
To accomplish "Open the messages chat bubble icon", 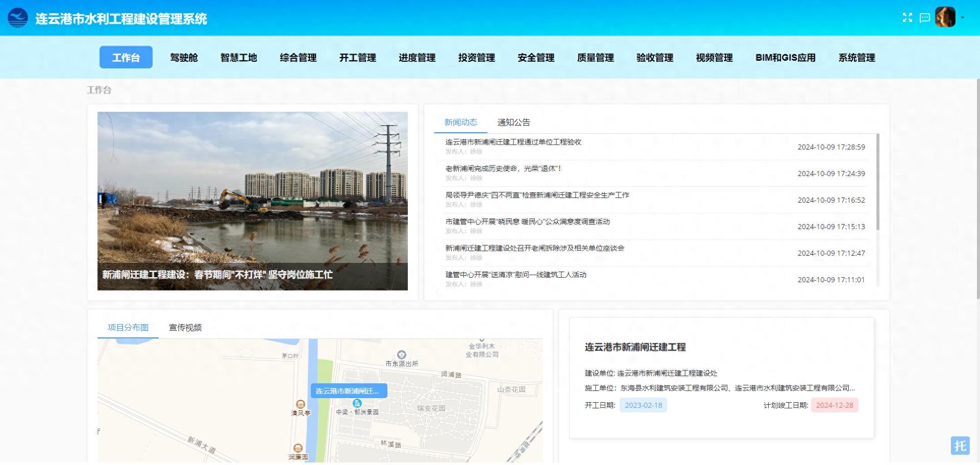I will click(x=924, y=18).
